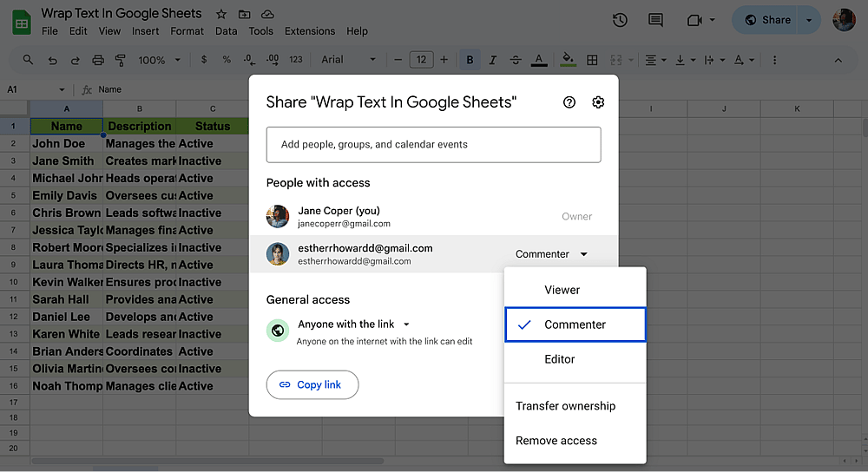Select the paint format tool
The image size is (868, 472).
click(x=120, y=60)
